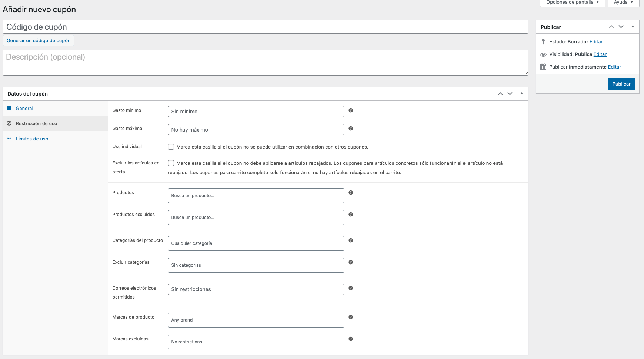Move Publicar panel down
The width and height of the screenshot is (644, 359).
click(621, 27)
